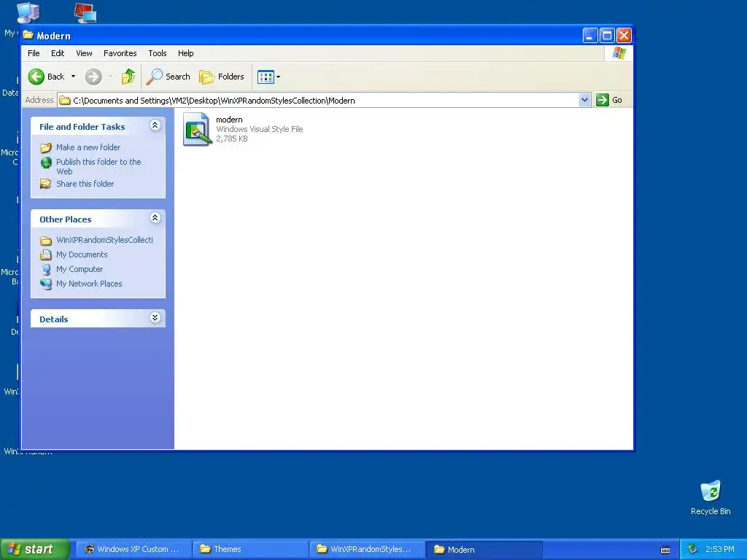Open the Back history dropdown arrow
The image size is (747, 560).
74,77
